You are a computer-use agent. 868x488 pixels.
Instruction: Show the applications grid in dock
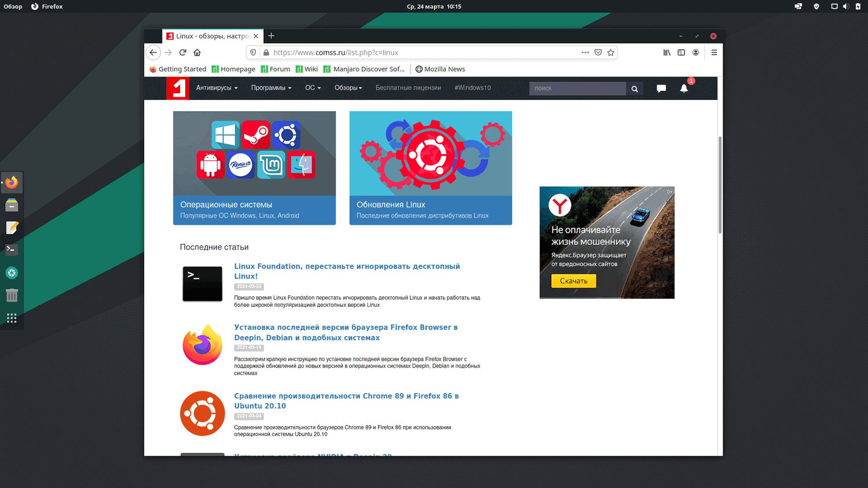coord(12,318)
